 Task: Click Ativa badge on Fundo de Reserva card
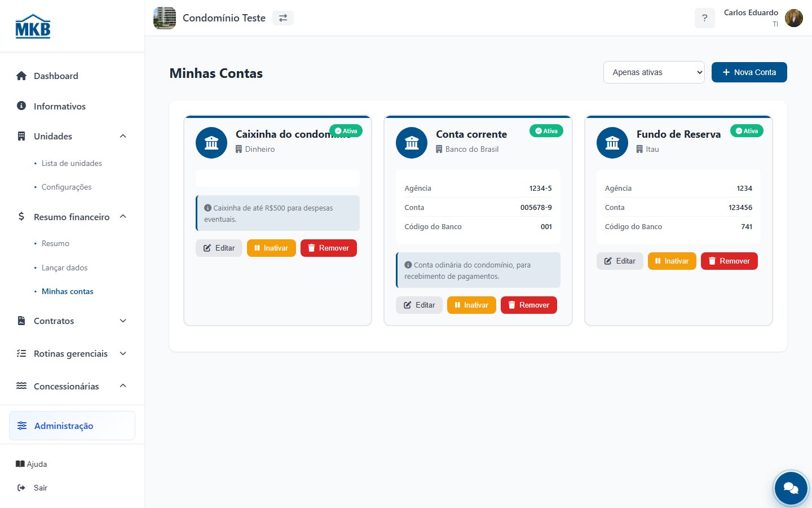(747, 131)
